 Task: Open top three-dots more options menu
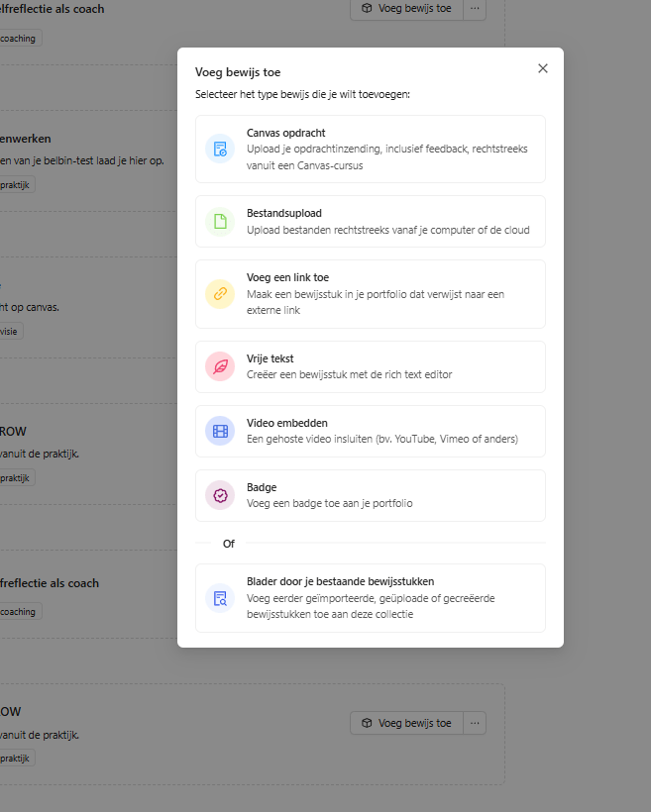pyautogui.click(x=475, y=8)
